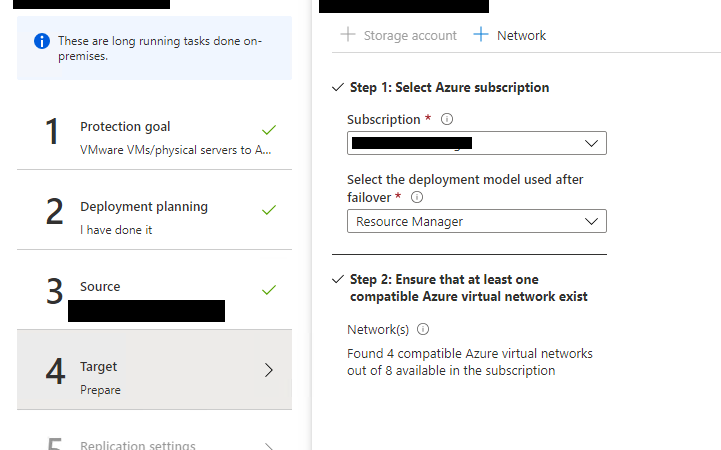
Task: Click the green checkmark on Deployment planning
Action: (269, 210)
